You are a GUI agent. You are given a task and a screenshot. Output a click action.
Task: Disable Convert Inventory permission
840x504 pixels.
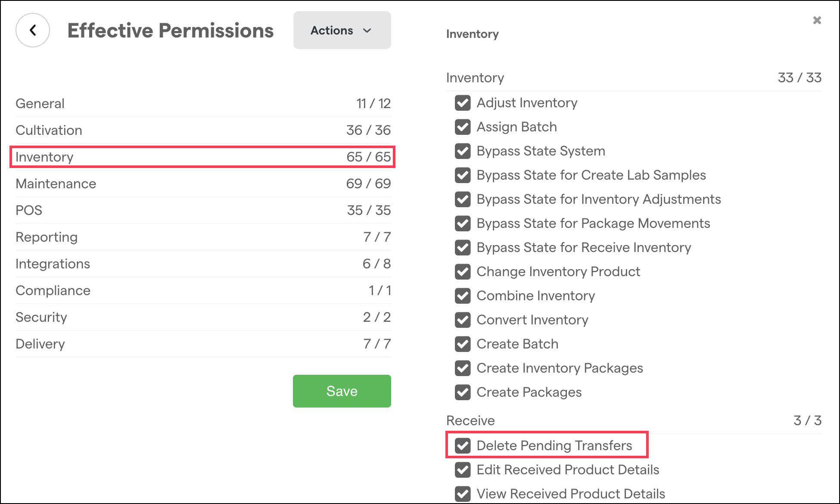[462, 320]
